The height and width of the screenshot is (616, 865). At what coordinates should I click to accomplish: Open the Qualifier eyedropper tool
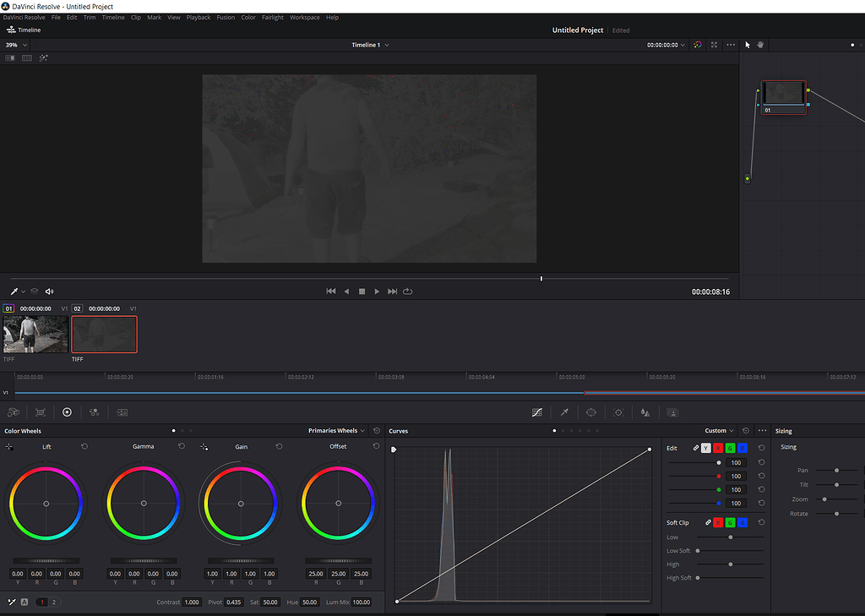[564, 412]
